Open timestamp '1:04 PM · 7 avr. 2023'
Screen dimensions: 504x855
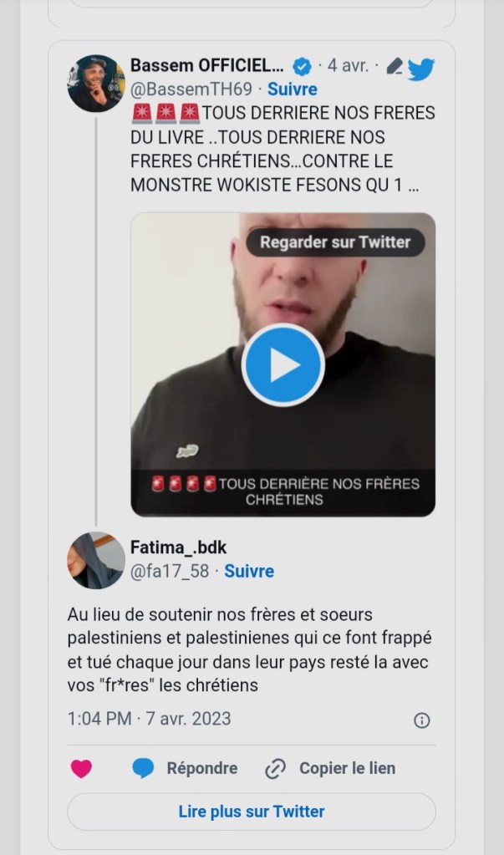(149, 719)
